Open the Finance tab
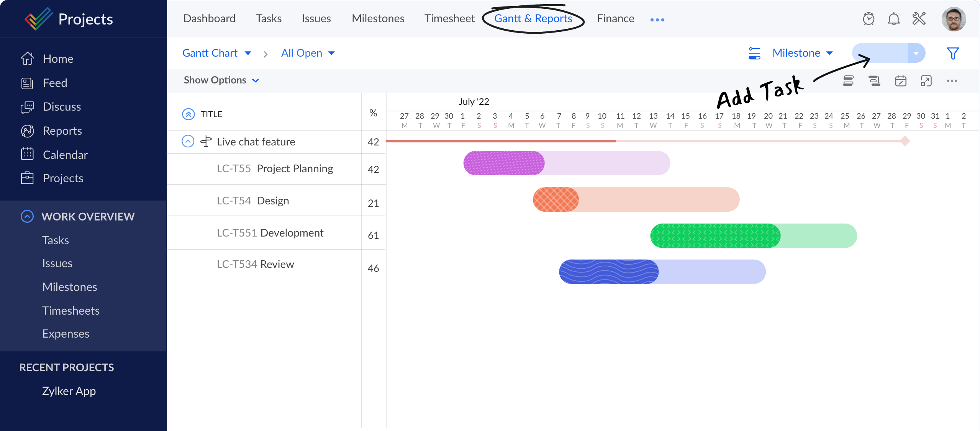This screenshot has height=431, width=980. click(x=615, y=19)
